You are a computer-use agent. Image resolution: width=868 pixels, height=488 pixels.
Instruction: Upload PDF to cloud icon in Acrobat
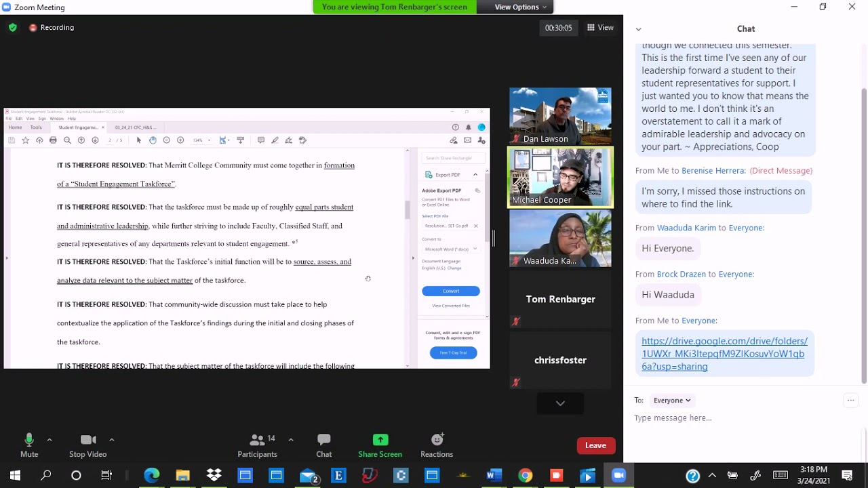click(x=39, y=140)
